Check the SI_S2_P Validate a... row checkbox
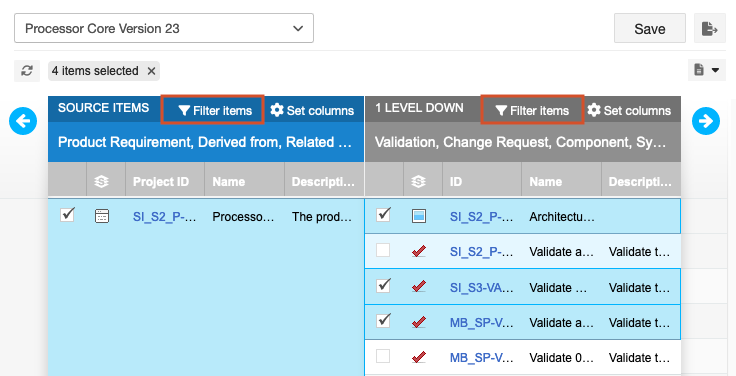Viewport: 736px width, 376px height. click(383, 250)
